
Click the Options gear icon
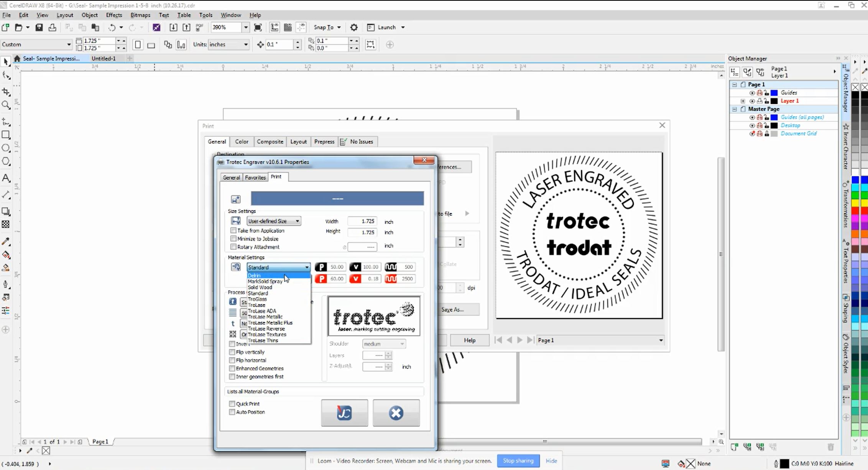point(354,27)
